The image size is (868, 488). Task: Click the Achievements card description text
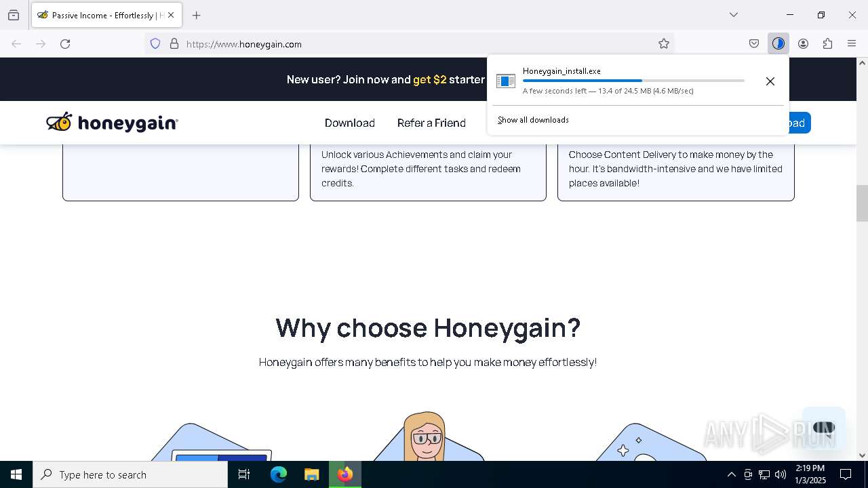(x=421, y=169)
